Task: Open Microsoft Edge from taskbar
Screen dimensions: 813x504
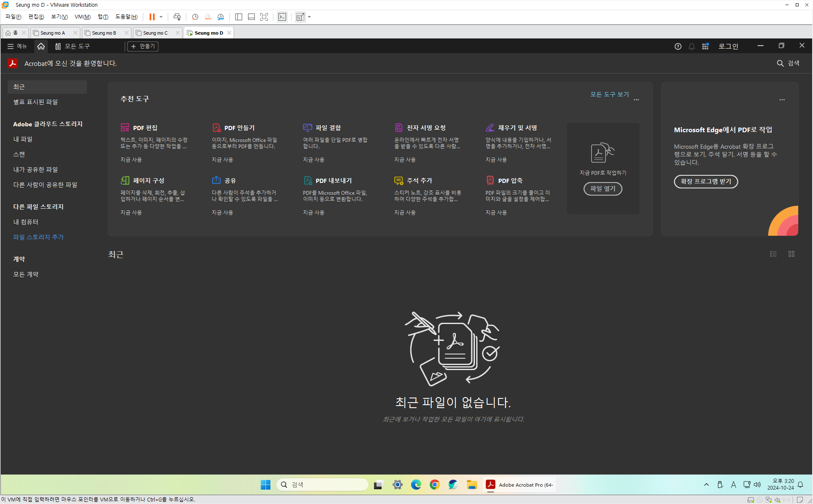Action: [x=416, y=485]
